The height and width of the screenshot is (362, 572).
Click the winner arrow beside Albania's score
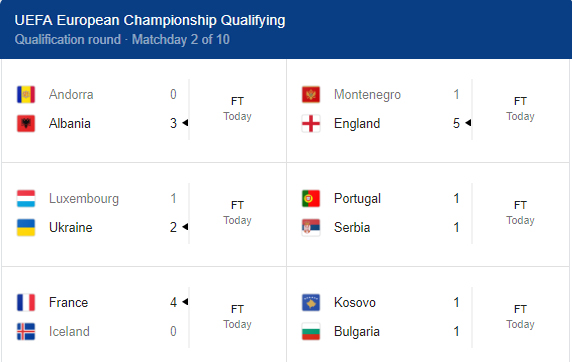(x=185, y=123)
